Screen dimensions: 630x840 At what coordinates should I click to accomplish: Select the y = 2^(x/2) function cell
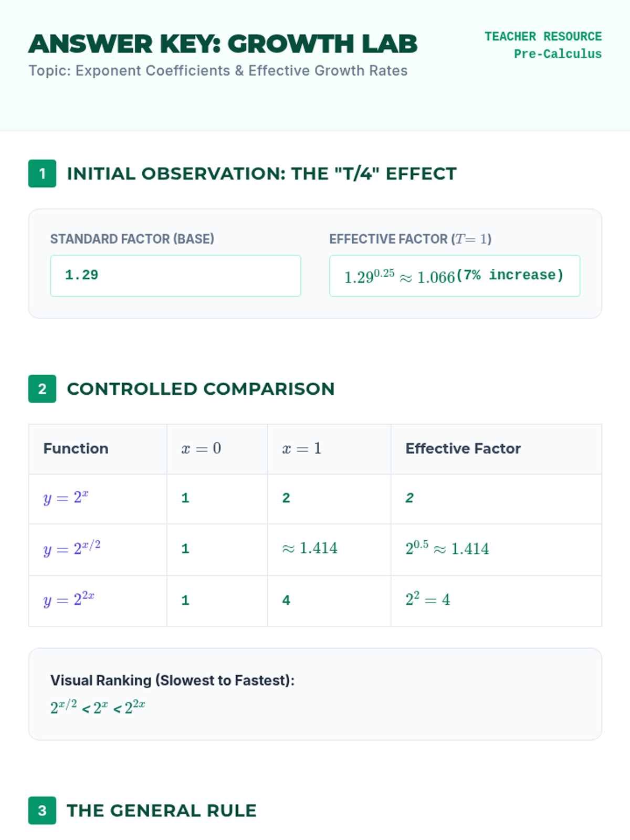tap(71, 549)
